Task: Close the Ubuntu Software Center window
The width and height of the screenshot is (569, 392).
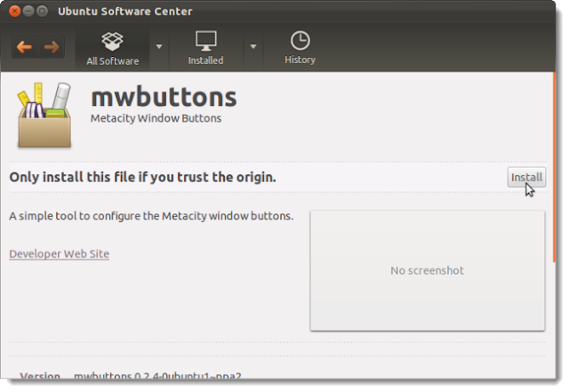Action: coord(14,12)
